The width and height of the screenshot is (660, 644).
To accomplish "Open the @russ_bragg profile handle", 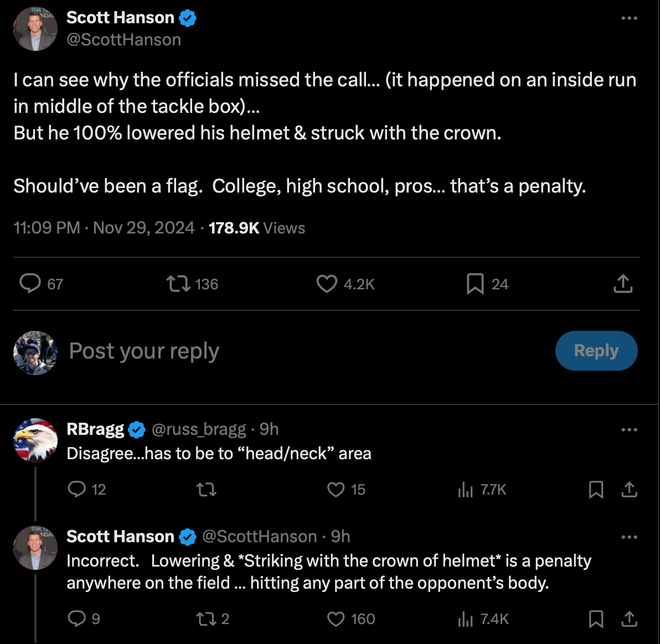I will click(x=198, y=429).
